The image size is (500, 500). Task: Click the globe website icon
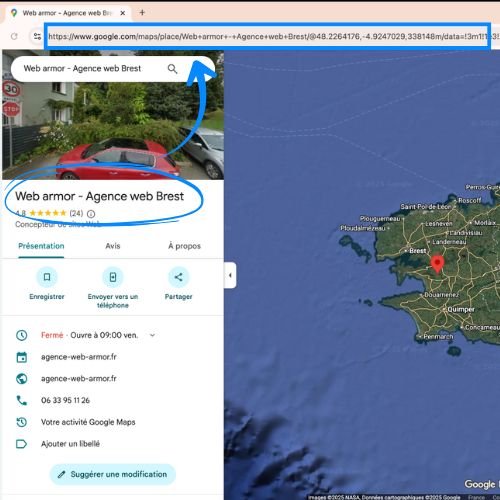coord(22,379)
